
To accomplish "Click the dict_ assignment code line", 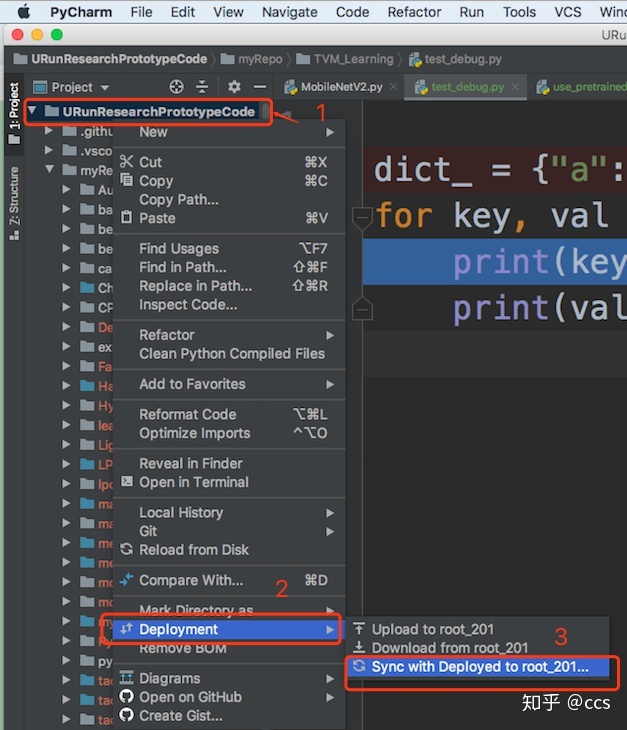I will (495, 170).
